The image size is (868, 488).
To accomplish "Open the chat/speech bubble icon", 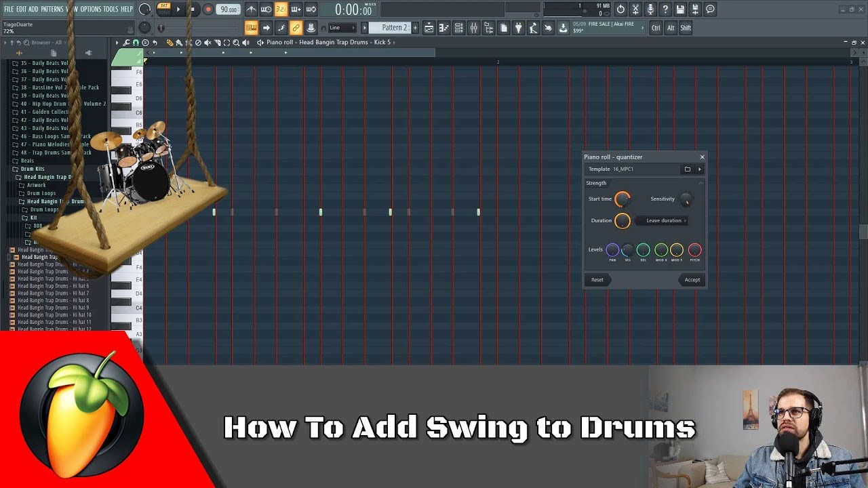I will pos(710,9).
